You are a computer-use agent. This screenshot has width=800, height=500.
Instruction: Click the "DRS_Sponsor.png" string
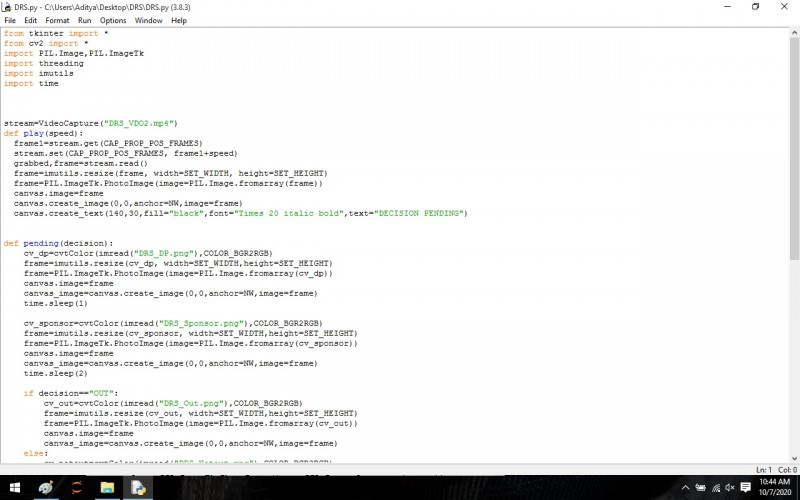202,323
